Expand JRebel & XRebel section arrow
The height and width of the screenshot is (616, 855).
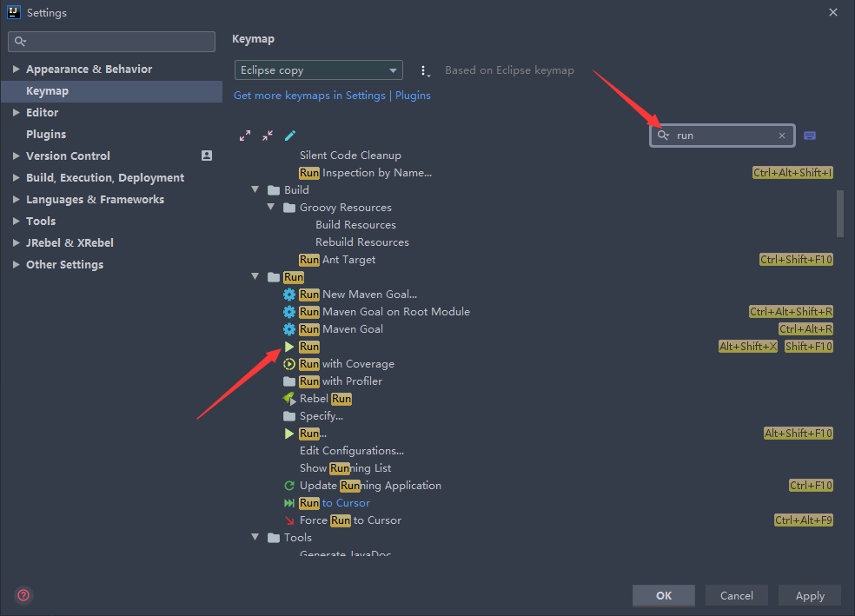coord(16,243)
